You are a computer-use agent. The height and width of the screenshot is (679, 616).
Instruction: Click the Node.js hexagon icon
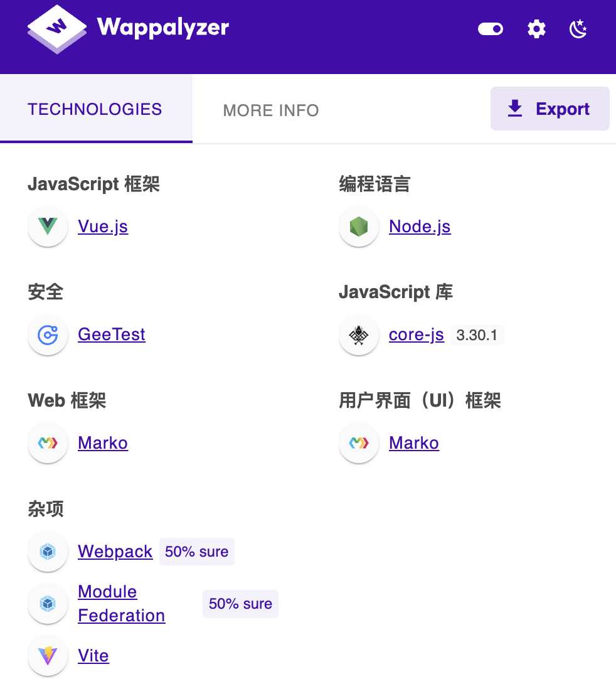(359, 227)
